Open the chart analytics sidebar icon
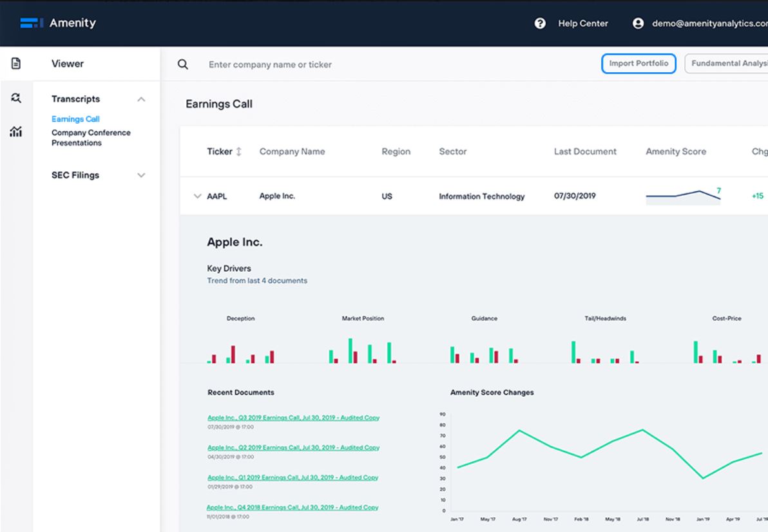The width and height of the screenshot is (768, 532). (16, 132)
